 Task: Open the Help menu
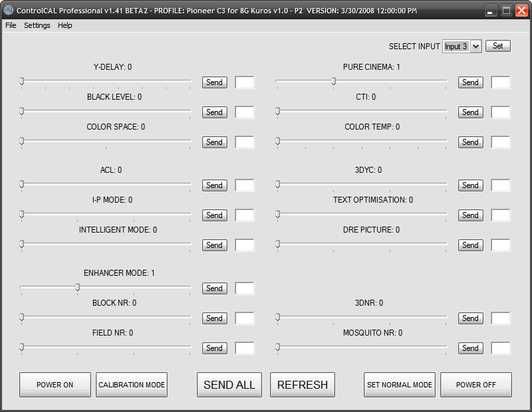[x=65, y=25]
